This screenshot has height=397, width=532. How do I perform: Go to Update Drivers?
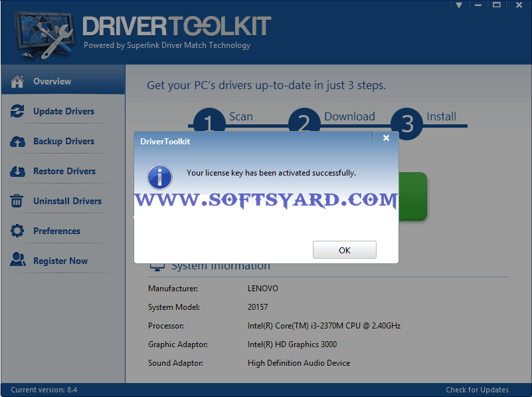(x=63, y=112)
